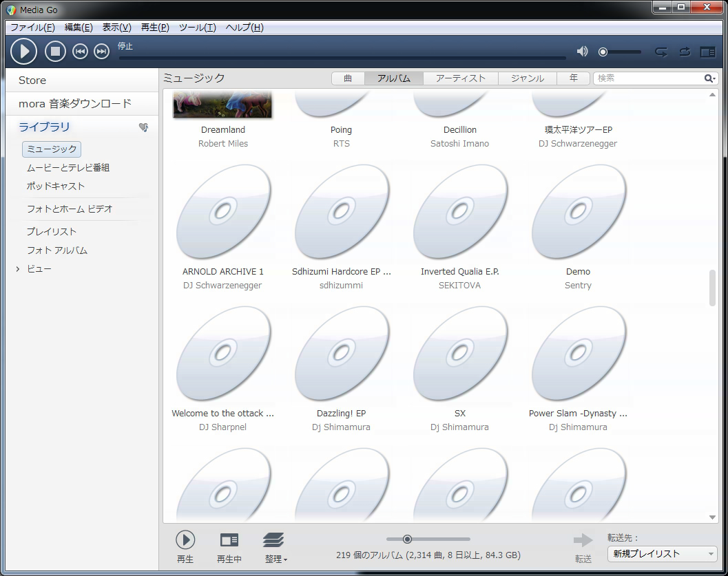The width and height of the screenshot is (728, 576).
Task: Open the 表示 menu
Action: 116,28
